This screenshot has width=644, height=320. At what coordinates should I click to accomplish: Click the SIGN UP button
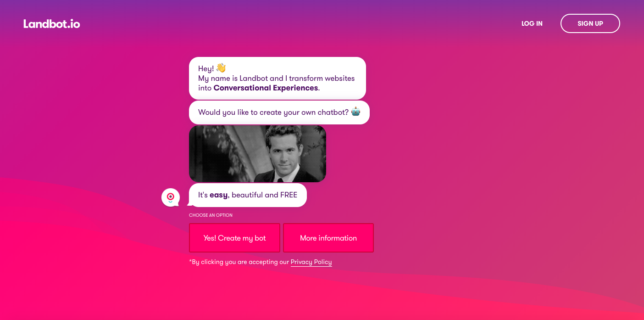point(590,23)
